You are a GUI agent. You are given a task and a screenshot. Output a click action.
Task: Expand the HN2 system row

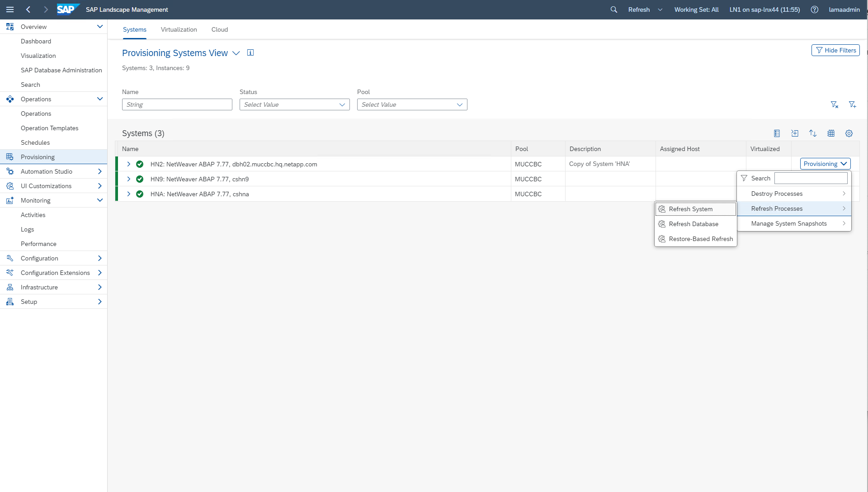[x=128, y=164]
